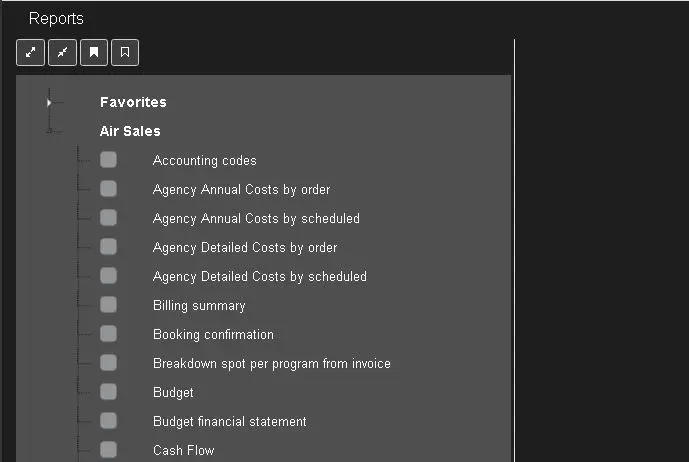Enable the Billing summary checkbox

(108, 305)
